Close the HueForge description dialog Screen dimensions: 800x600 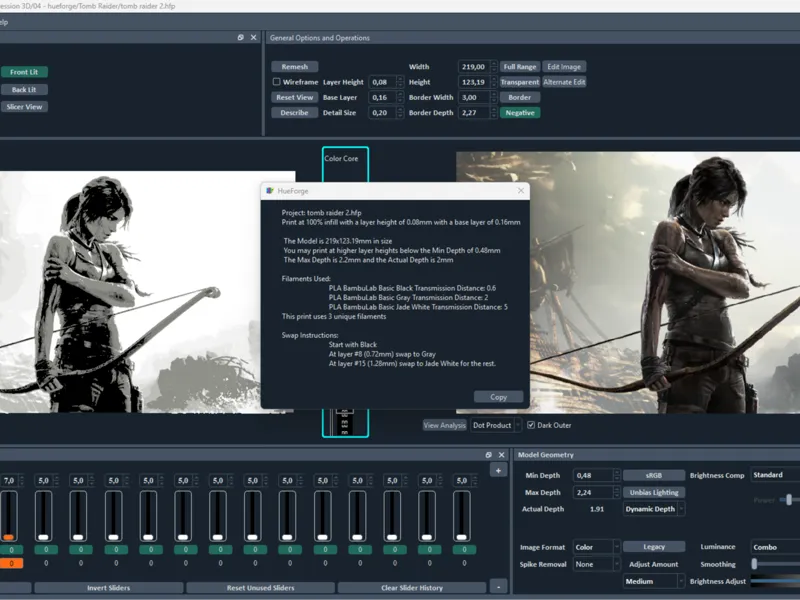tap(520, 191)
